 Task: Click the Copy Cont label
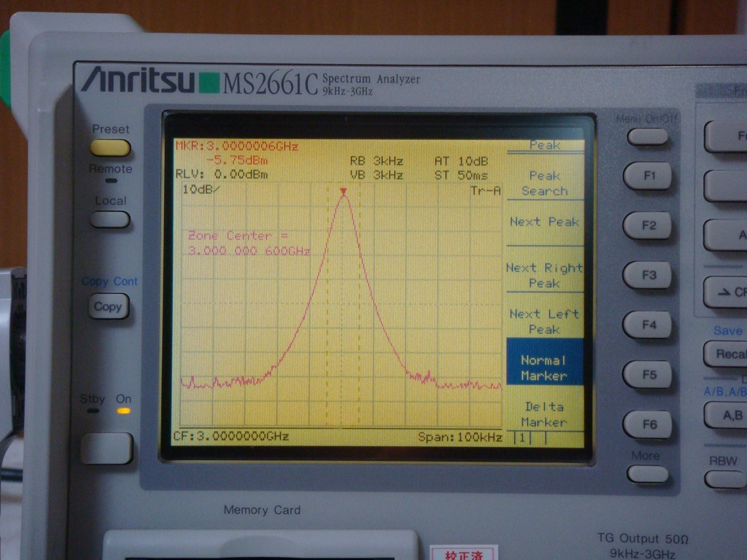click(x=109, y=281)
